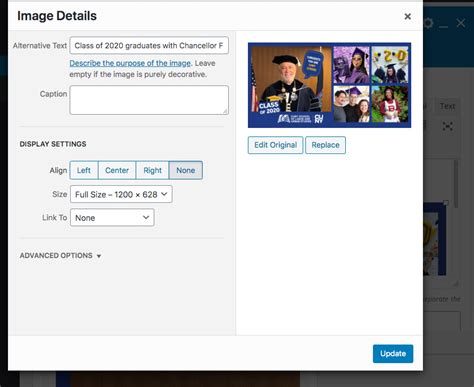Close the Image Details dialog
Image resolution: width=474 pixels, height=387 pixels.
point(407,16)
